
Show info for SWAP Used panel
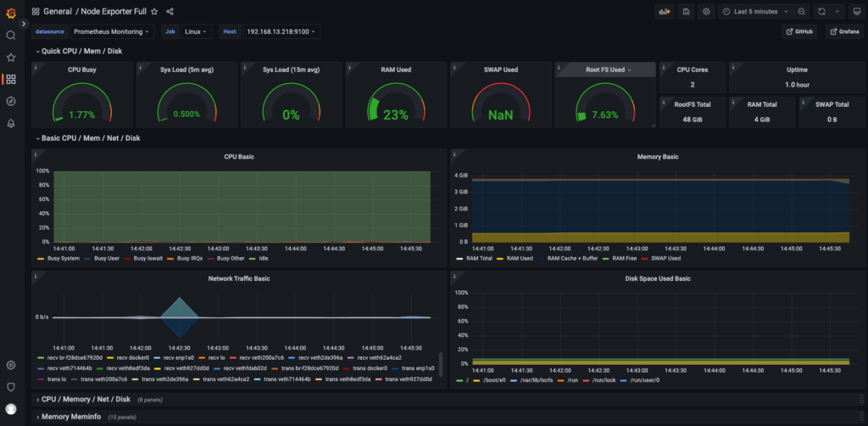coord(454,66)
